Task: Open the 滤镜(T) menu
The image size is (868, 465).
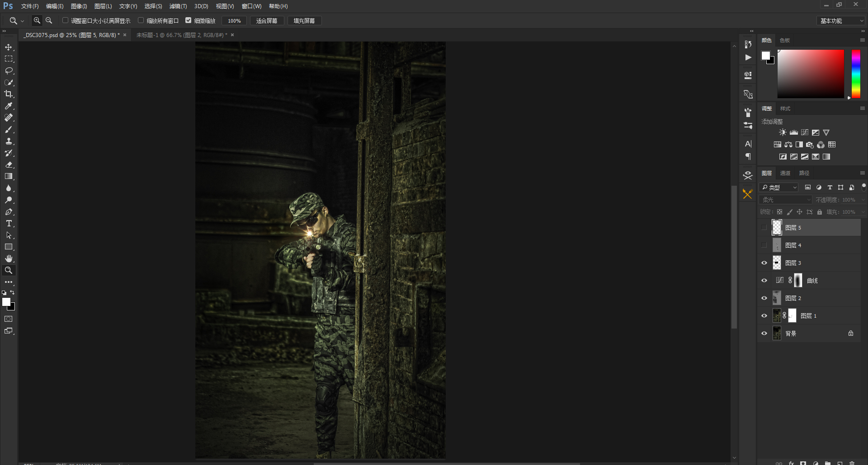Action: click(178, 6)
